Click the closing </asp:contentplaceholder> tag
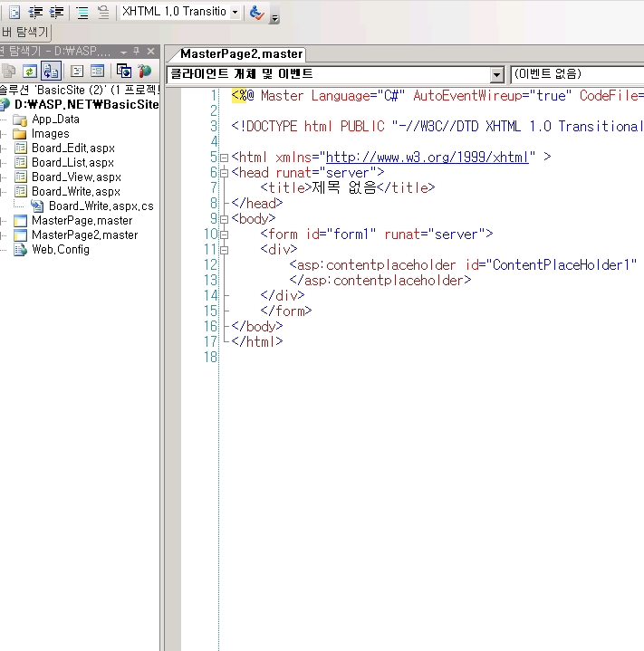 click(x=380, y=281)
